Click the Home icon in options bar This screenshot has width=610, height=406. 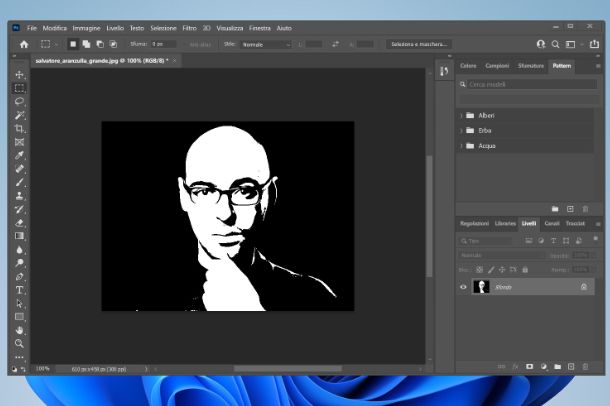pyautogui.click(x=24, y=45)
